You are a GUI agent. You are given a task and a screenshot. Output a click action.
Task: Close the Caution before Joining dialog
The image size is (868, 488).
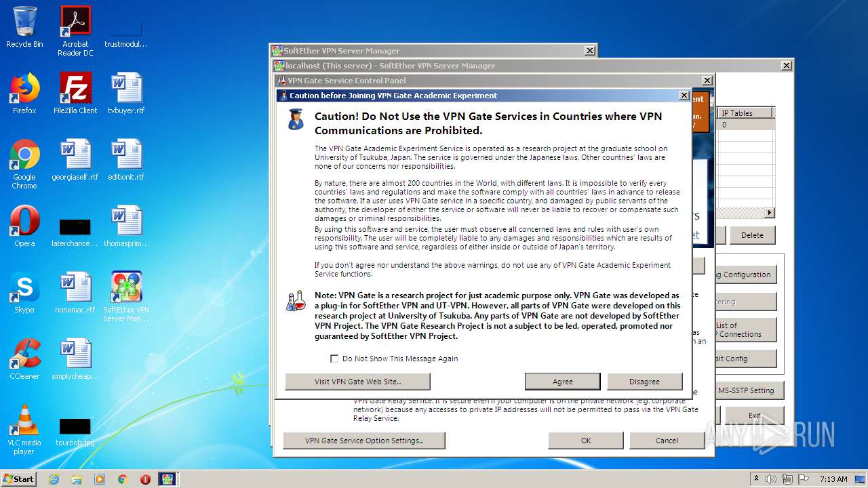pyautogui.click(x=684, y=96)
